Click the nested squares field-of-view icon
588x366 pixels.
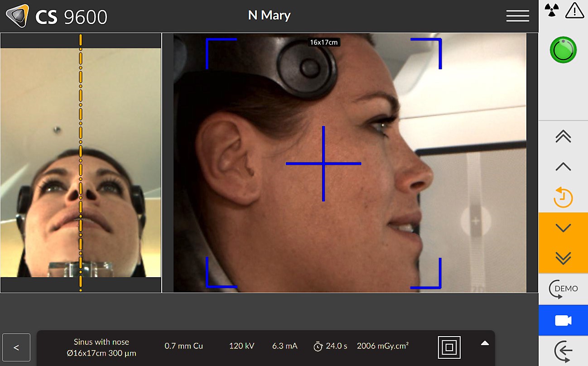point(449,347)
